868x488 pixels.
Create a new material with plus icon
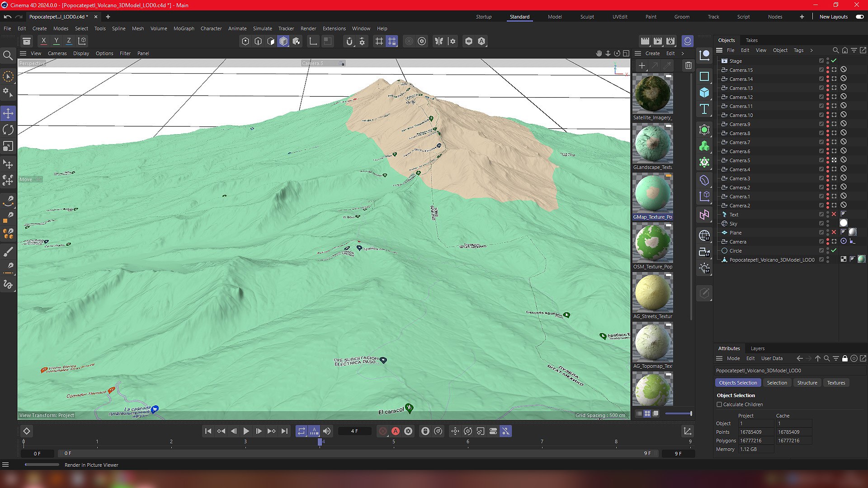coord(642,66)
